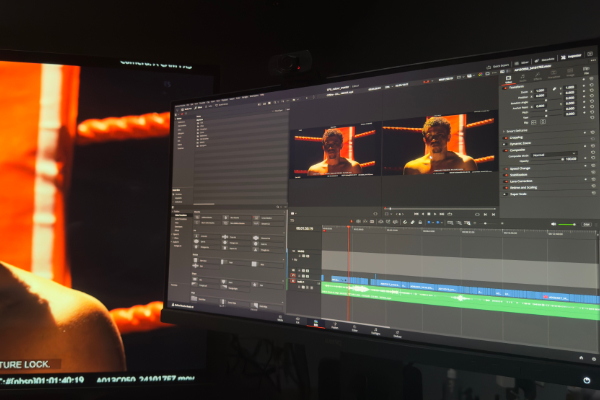Jump to the first frame of the timeline
Image resolution: width=600 pixels, height=400 pixels.
tap(416, 214)
